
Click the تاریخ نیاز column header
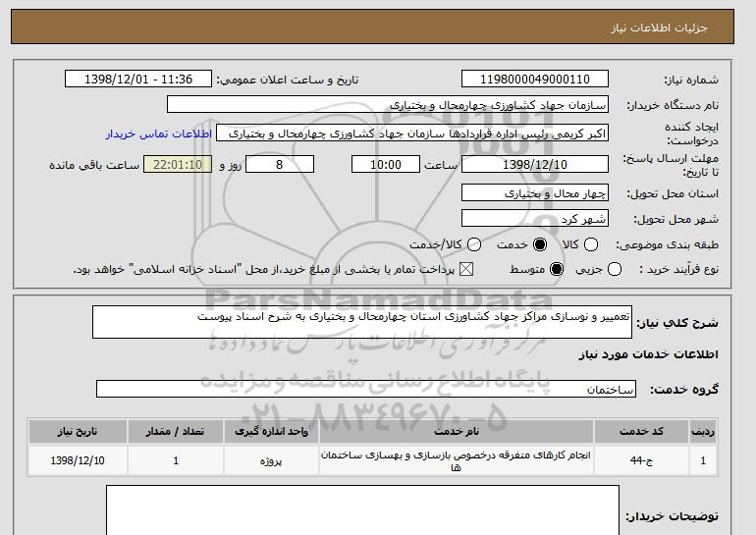pos(78,431)
